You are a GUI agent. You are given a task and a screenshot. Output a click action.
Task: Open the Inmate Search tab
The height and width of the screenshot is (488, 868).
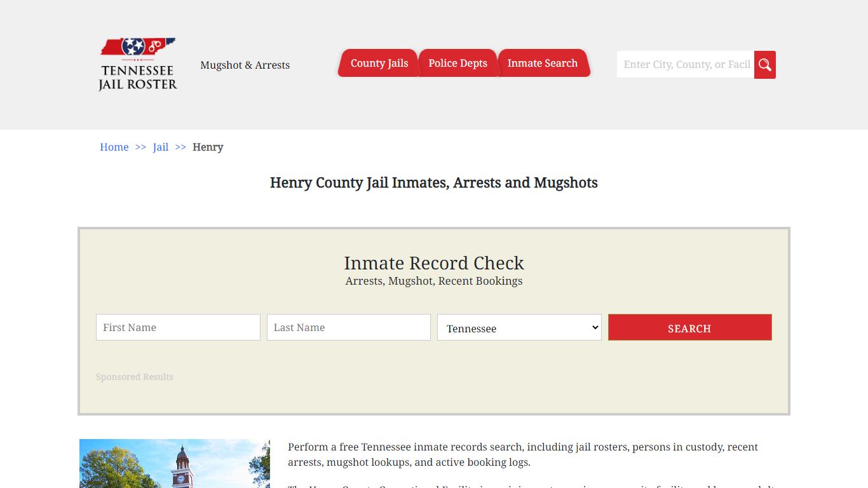tap(542, 63)
